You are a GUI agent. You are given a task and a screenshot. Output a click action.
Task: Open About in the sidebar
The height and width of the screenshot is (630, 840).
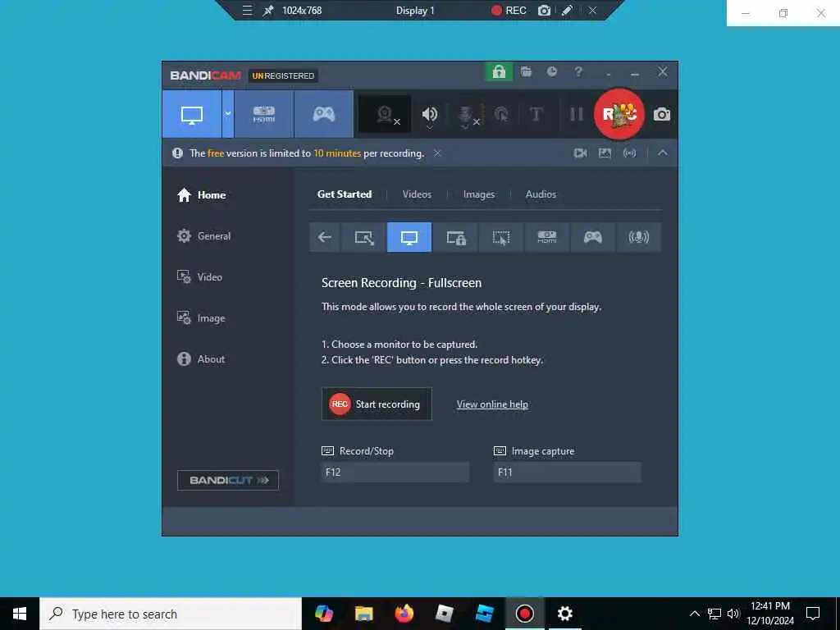(201, 359)
